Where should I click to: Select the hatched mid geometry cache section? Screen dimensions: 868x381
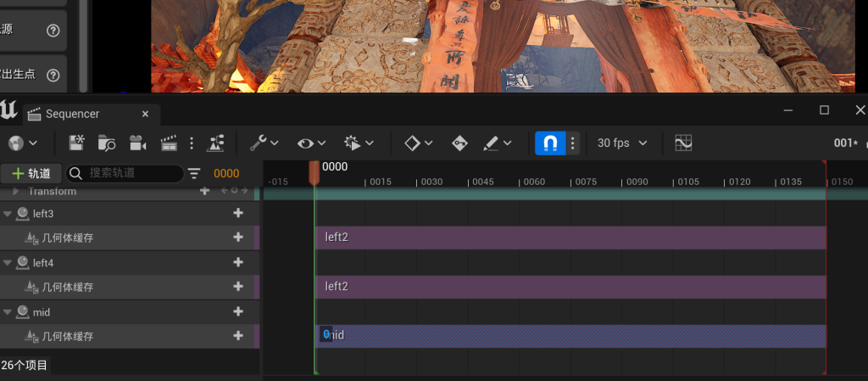(x=570, y=336)
